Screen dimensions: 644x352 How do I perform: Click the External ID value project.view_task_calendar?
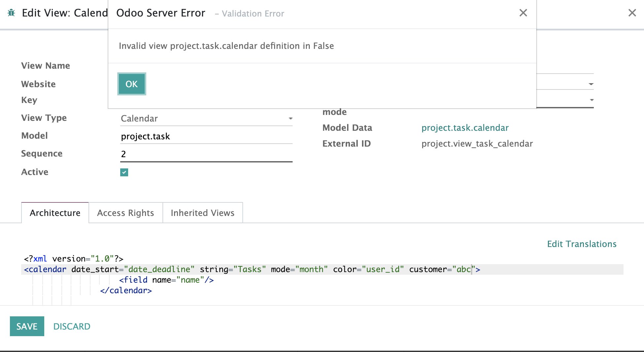click(x=477, y=144)
